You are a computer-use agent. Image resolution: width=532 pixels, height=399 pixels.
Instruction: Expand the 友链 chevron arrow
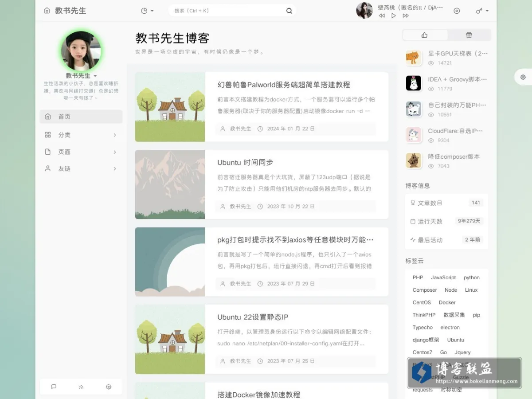tap(115, 168)
